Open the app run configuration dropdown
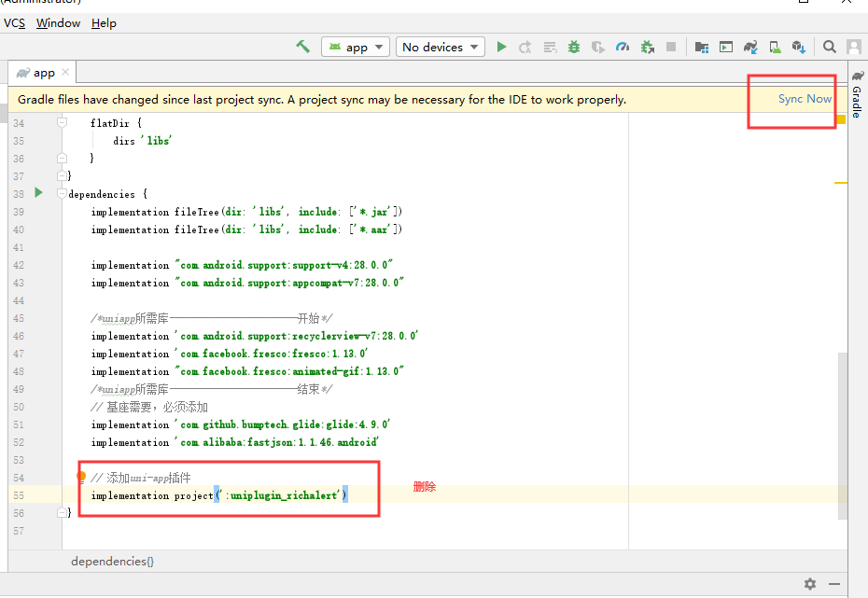This screenshot has width=868, height=598. tap(356, 47)
